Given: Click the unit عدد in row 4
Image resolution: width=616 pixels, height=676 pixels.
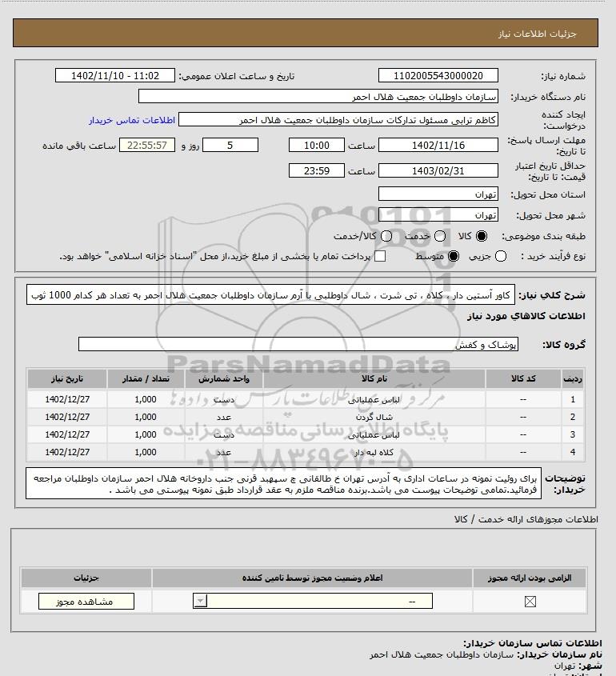Looking at the screenshot, I should (x=224, y=452).
